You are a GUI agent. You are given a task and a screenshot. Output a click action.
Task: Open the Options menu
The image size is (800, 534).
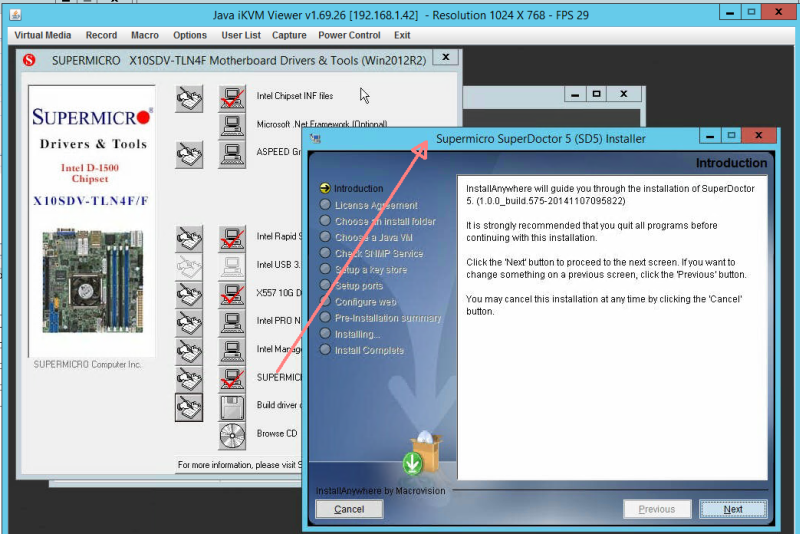[x=189, y=35]
